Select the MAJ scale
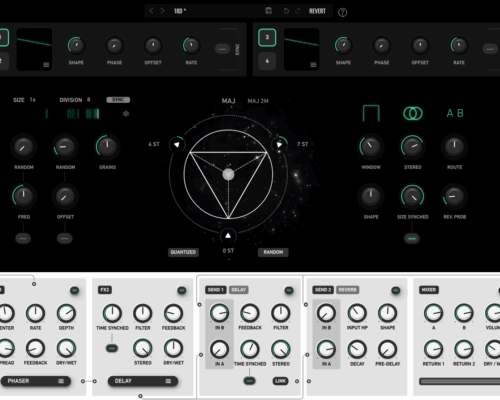 [x=229, y=101]
